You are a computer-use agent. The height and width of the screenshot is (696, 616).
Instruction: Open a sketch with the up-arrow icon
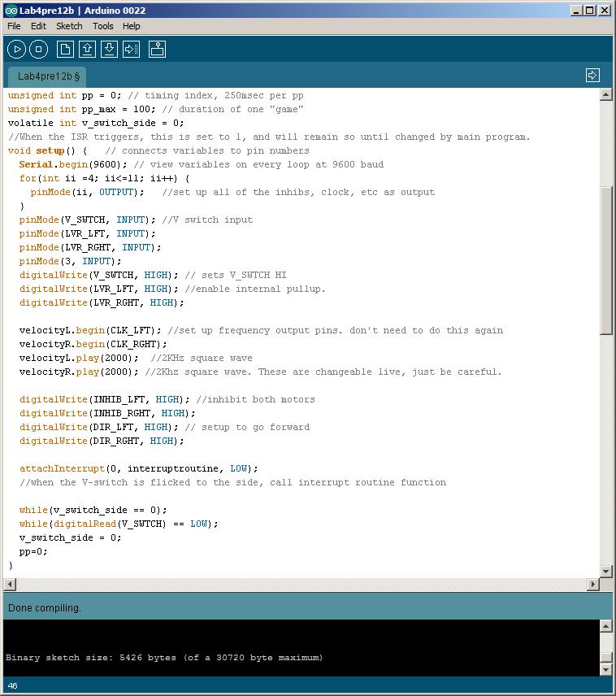pos(87,50)
